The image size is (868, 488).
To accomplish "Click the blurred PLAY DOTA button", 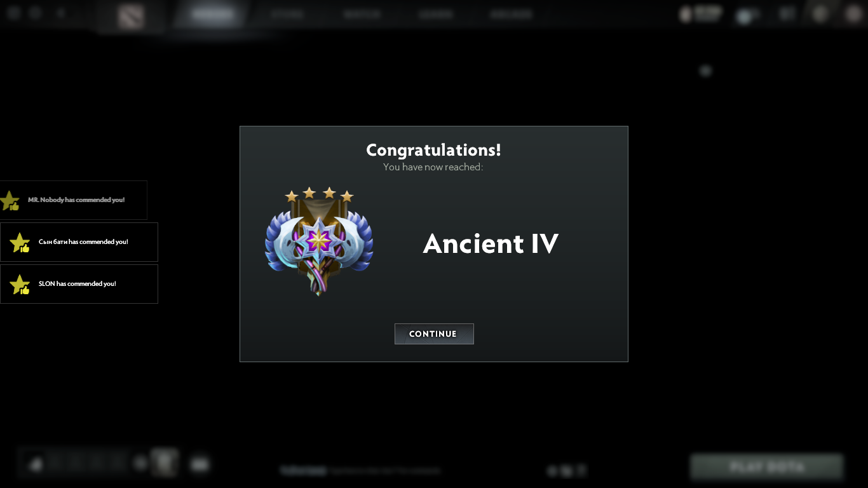I will (767, 467).
